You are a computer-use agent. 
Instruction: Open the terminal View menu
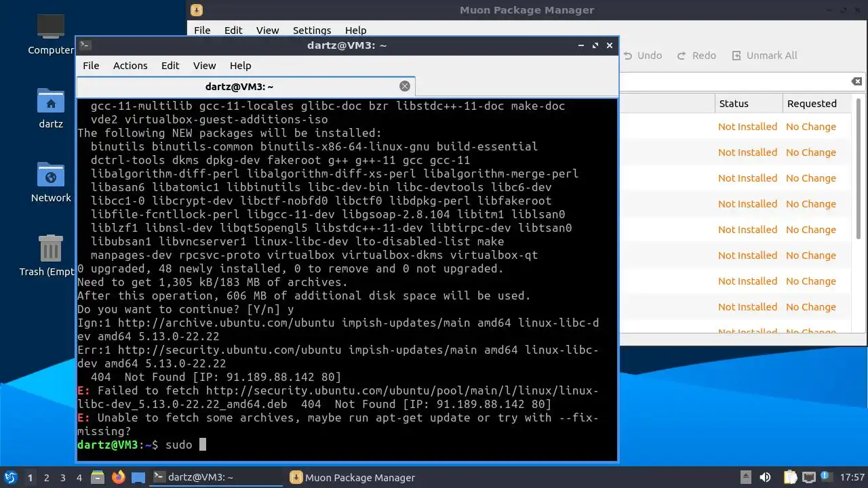(x=204, y=66)
